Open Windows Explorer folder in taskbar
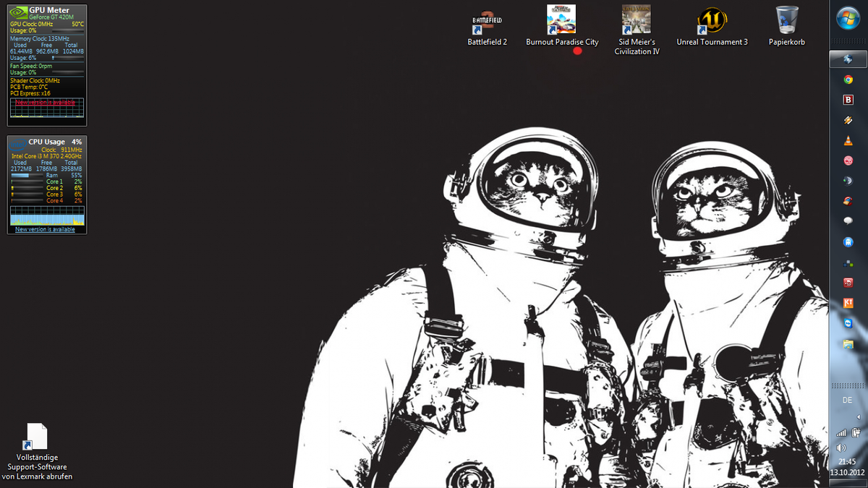 point(848,344)
